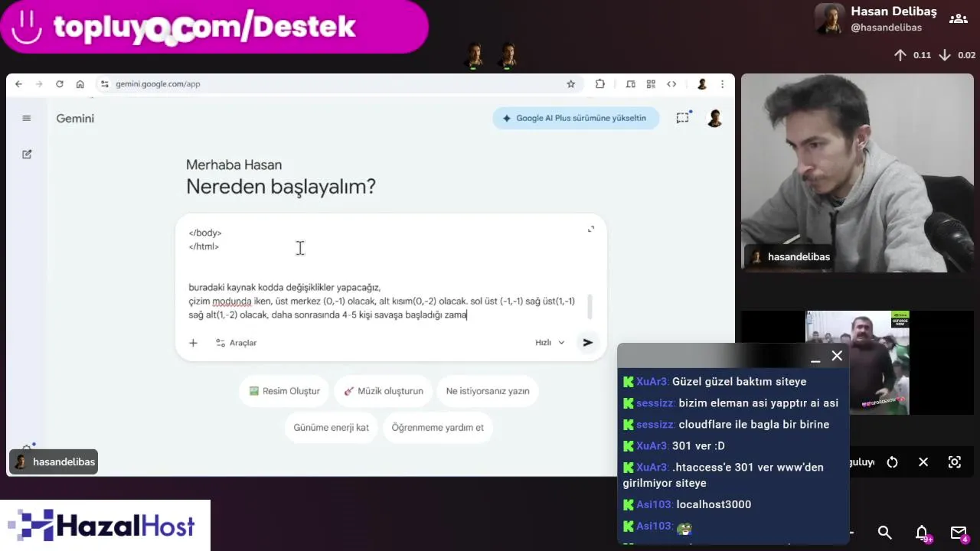Open the Gemini account avatar
The height and width of the screenshot is (551, 980).
pos(714,118)
